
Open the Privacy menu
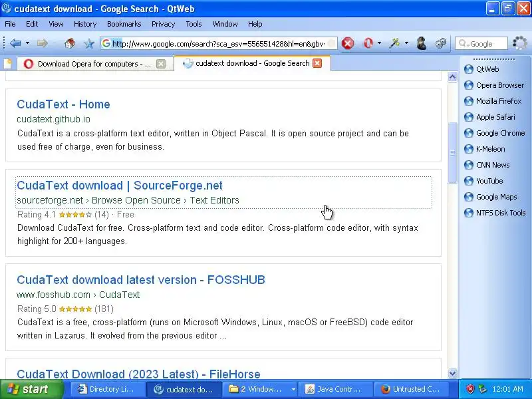point(163,24)
